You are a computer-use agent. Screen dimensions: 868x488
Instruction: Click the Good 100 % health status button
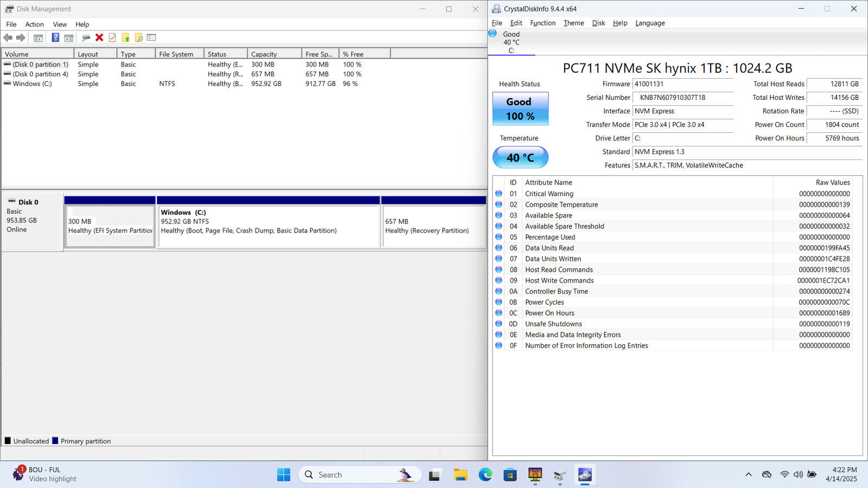point(520,109)
